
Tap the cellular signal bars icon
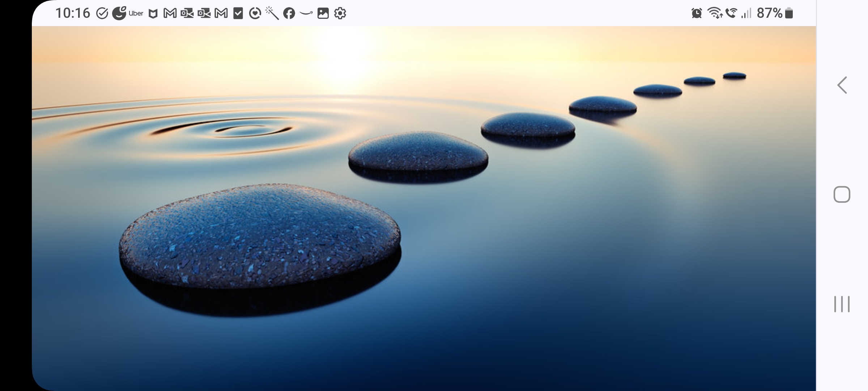746,13
